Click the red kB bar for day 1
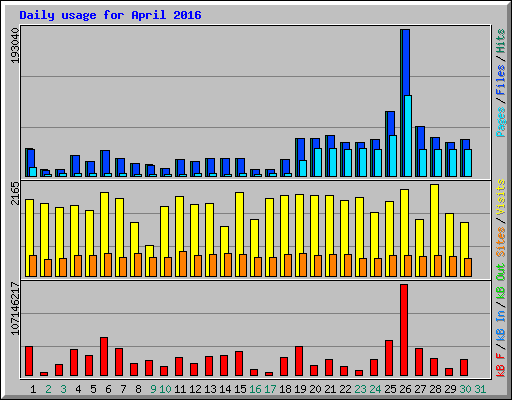The width and height of the screenshot is (512, 400). pos(29,361)
